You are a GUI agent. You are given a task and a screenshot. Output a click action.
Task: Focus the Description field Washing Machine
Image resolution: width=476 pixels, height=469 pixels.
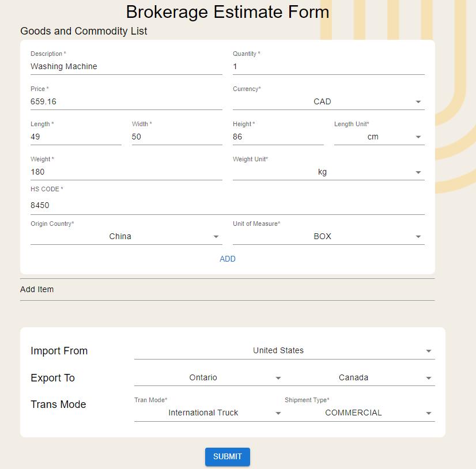tap(126, 66)
